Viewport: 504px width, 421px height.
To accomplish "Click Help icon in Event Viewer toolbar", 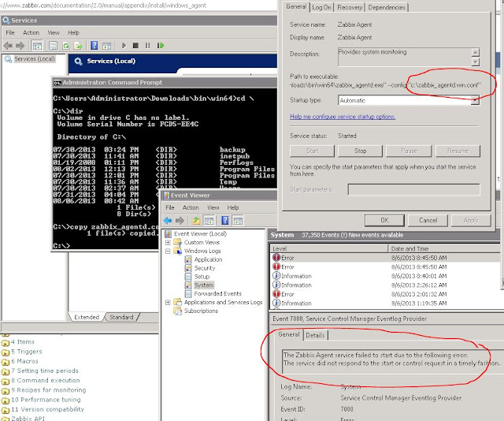I will point(225,220).
